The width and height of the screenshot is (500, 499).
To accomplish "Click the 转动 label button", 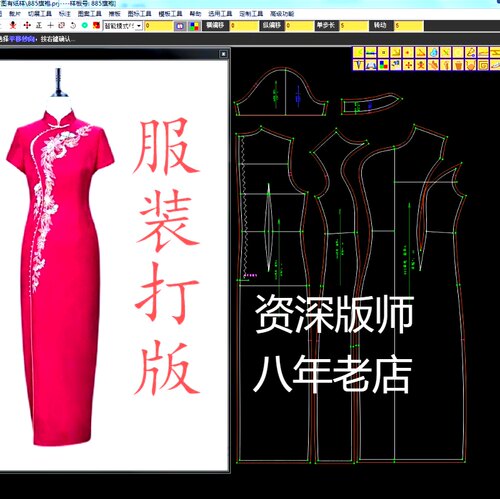I will point(381,26).
